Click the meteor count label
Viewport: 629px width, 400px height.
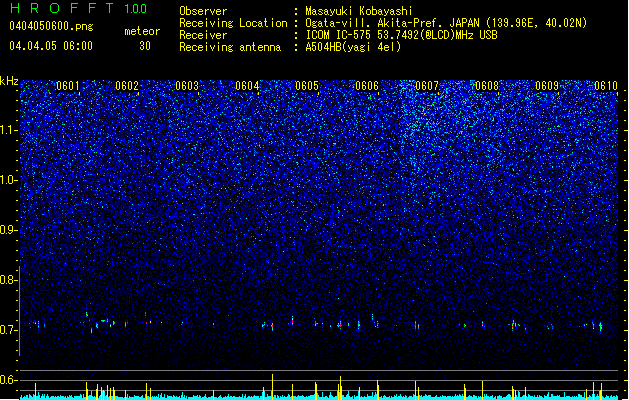142,31
